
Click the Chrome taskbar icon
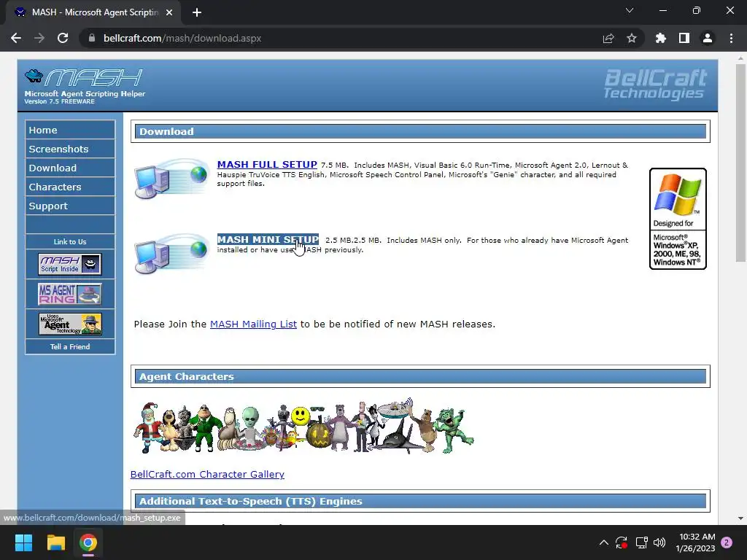click(x=88, y=542)
